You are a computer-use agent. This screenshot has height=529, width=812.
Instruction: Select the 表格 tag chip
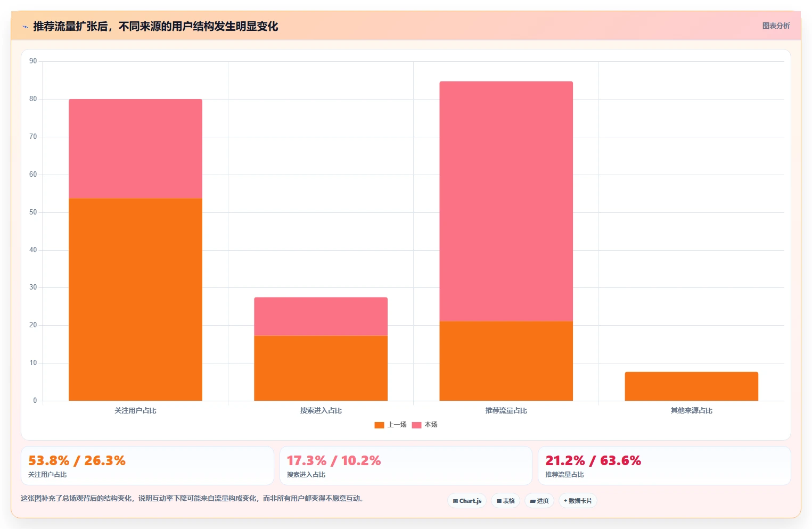(x=505, y=501)
